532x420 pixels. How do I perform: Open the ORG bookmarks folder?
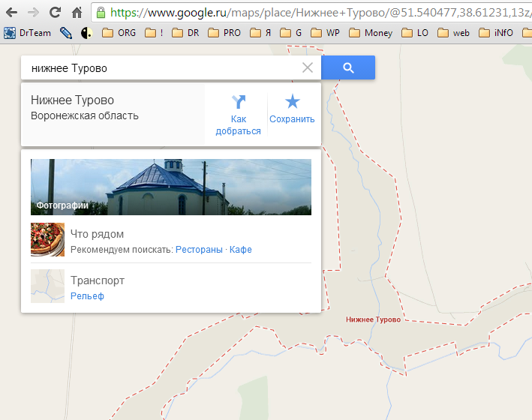click(x=119, y=33)
